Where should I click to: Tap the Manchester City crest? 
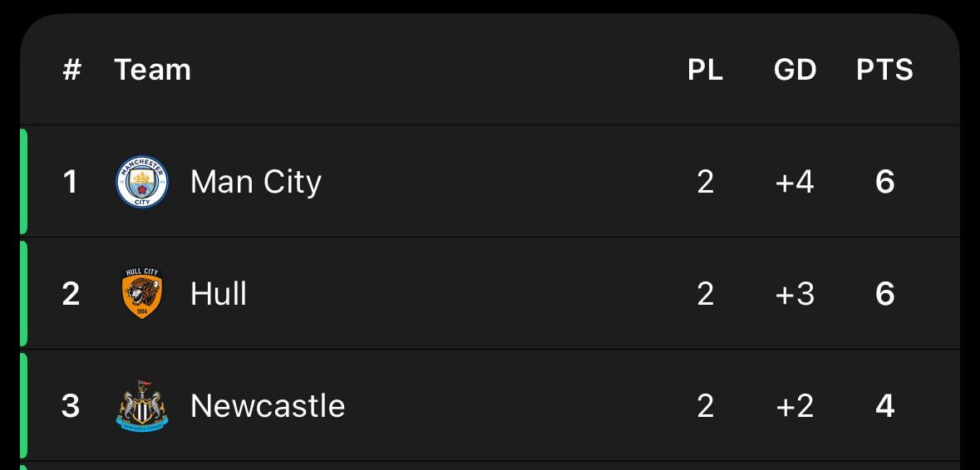point(142,182)
